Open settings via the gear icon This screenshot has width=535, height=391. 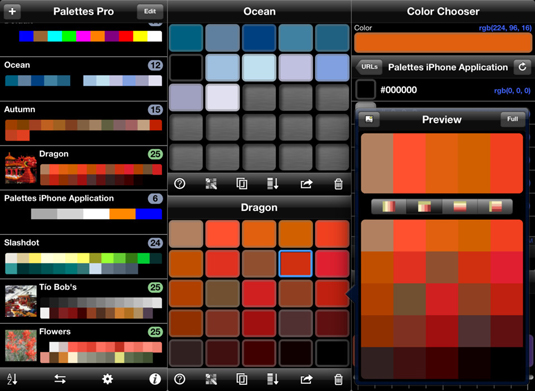coord(107,379)
